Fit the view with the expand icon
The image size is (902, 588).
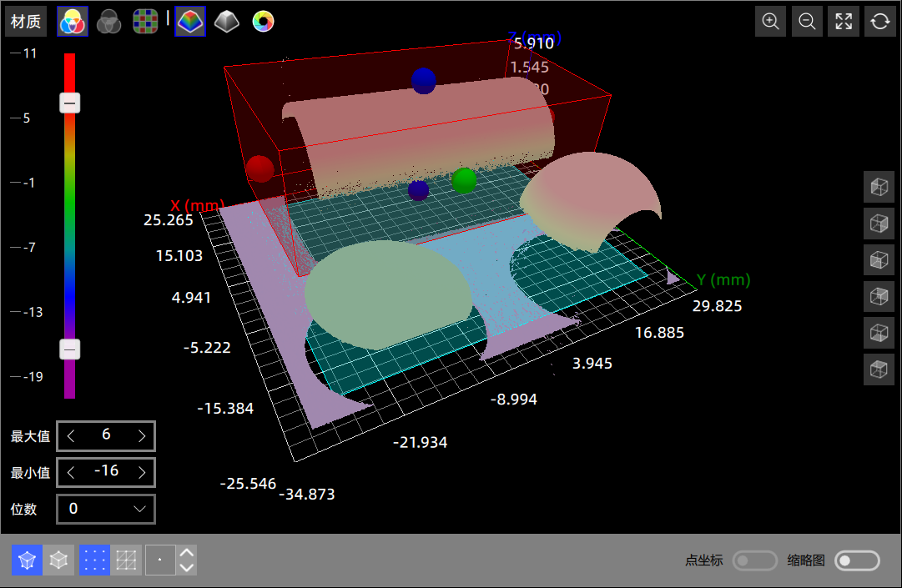pyautogui.click(x=844, y=22)
